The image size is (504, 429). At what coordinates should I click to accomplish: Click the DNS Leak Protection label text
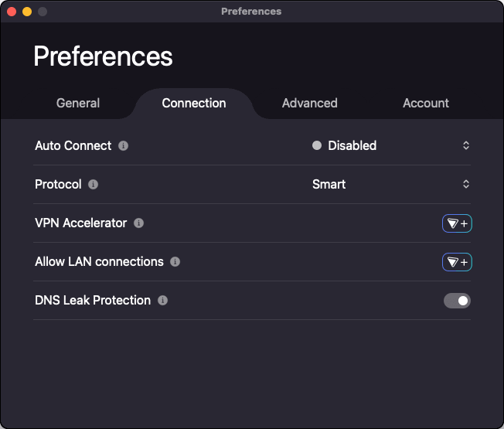point(93,300)
